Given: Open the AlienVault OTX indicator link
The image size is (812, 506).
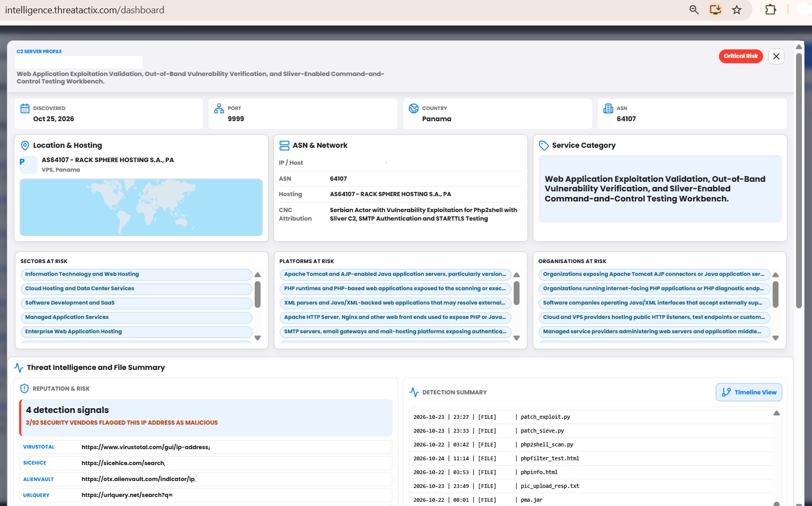Looking at the screenshot, I should (x=139, y=479).
